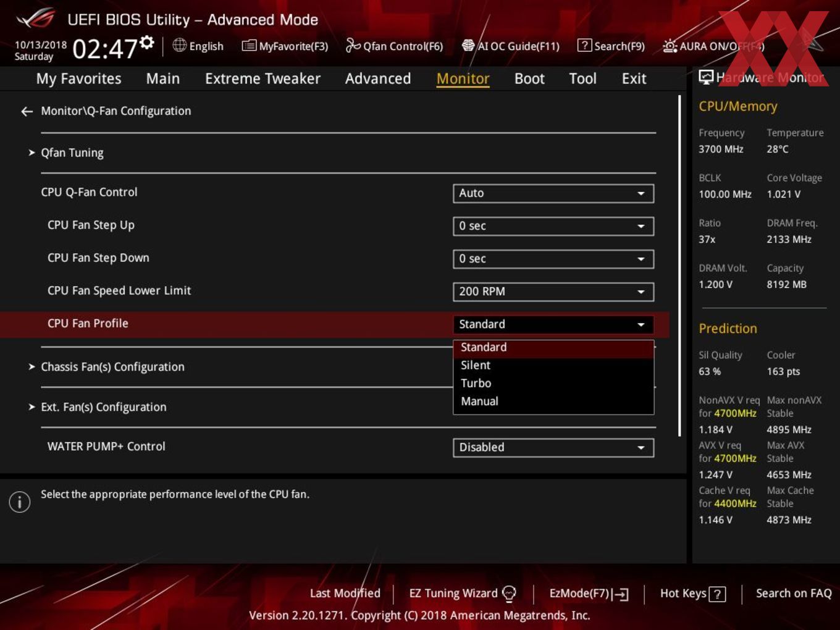840x630 pixels.
Task: Click the 63 % Sil Quality value
Action: click(x=710, y=372)
